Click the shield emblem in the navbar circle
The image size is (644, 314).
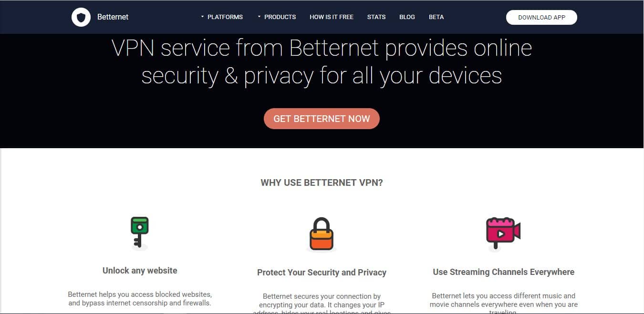pos(81,17)
